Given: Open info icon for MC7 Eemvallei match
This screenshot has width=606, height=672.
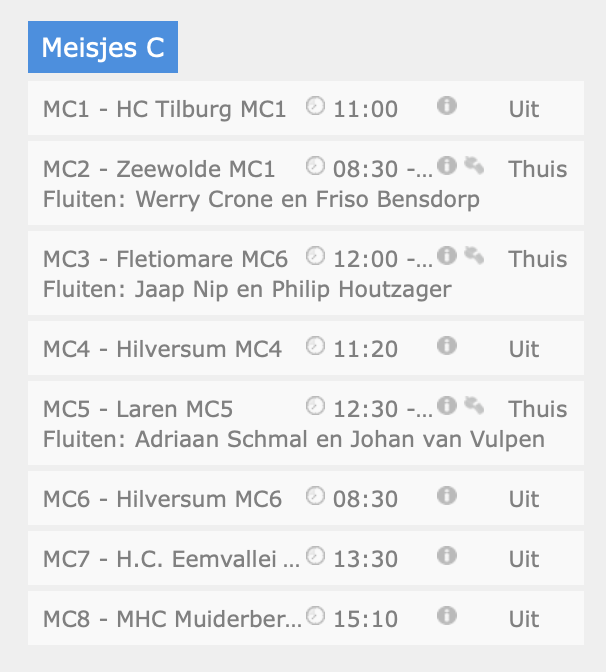Looking at the screenshot, I should 447,556.
